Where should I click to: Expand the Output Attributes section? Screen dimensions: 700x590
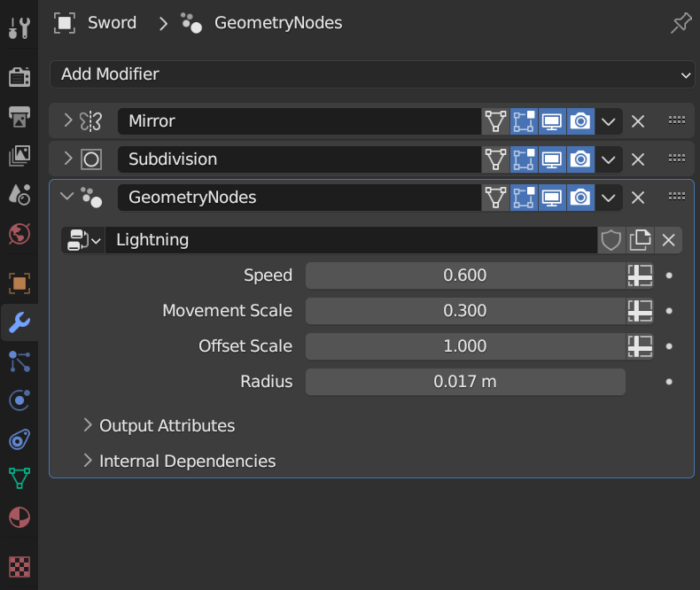88,425
